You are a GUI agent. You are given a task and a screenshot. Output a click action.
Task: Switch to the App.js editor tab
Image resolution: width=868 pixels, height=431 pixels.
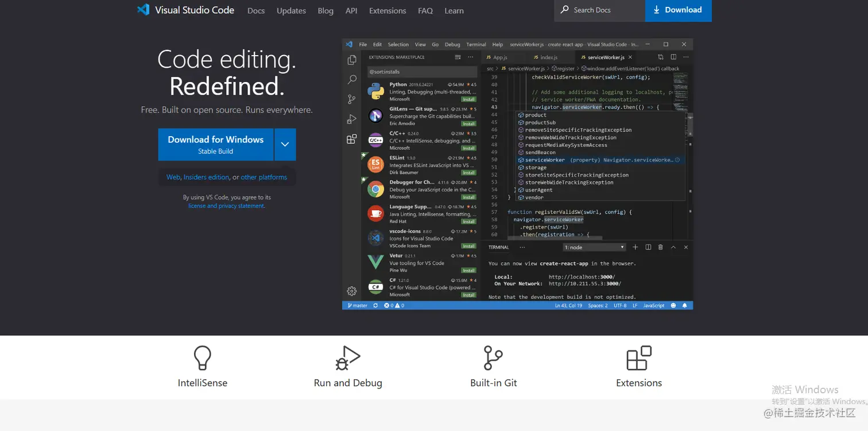501,57
